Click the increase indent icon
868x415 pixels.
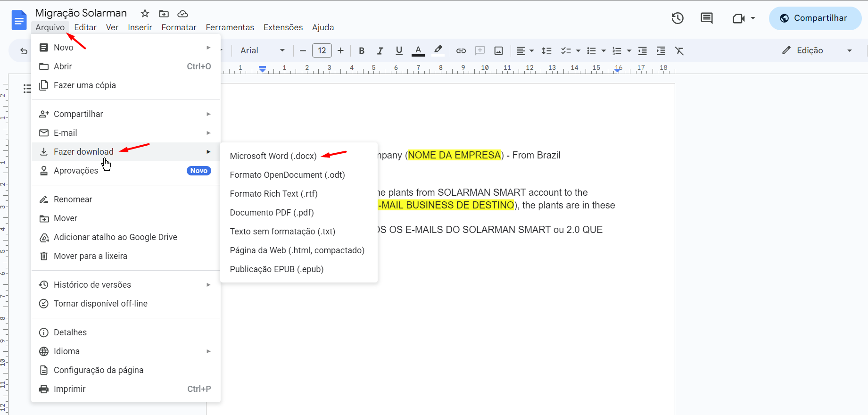coord(661,51)
